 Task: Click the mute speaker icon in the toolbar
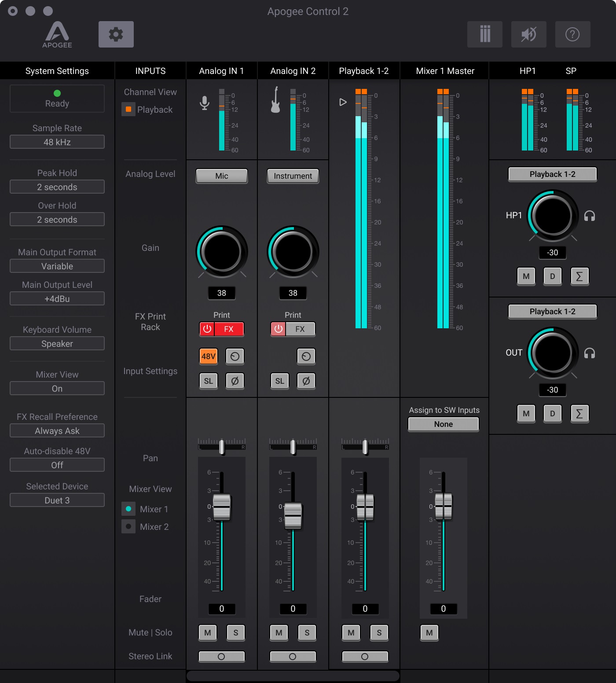528,34
